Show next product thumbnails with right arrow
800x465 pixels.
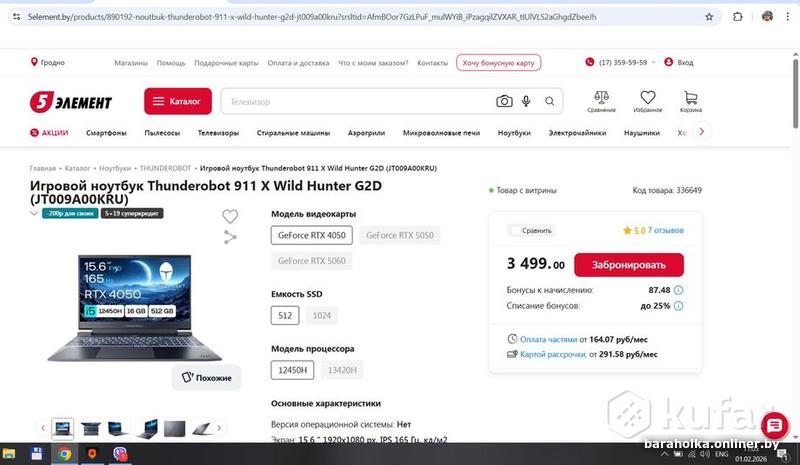[219, 428]
